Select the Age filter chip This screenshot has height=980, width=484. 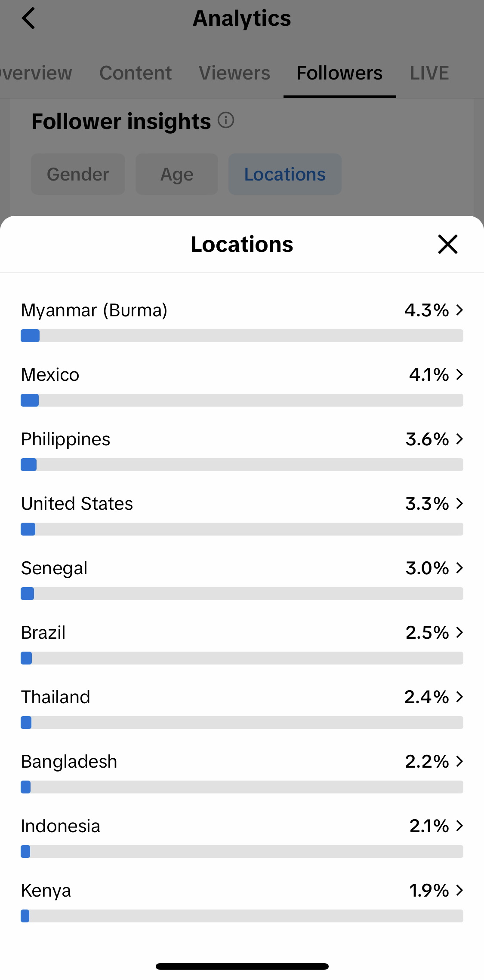[x=177, y=174]
